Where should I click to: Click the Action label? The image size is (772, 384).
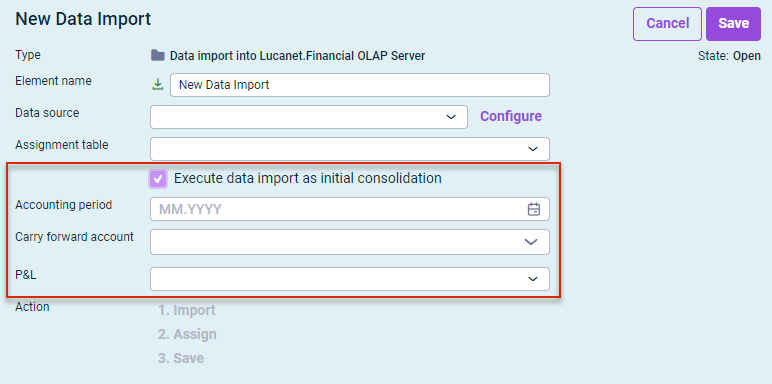[32, 307]
